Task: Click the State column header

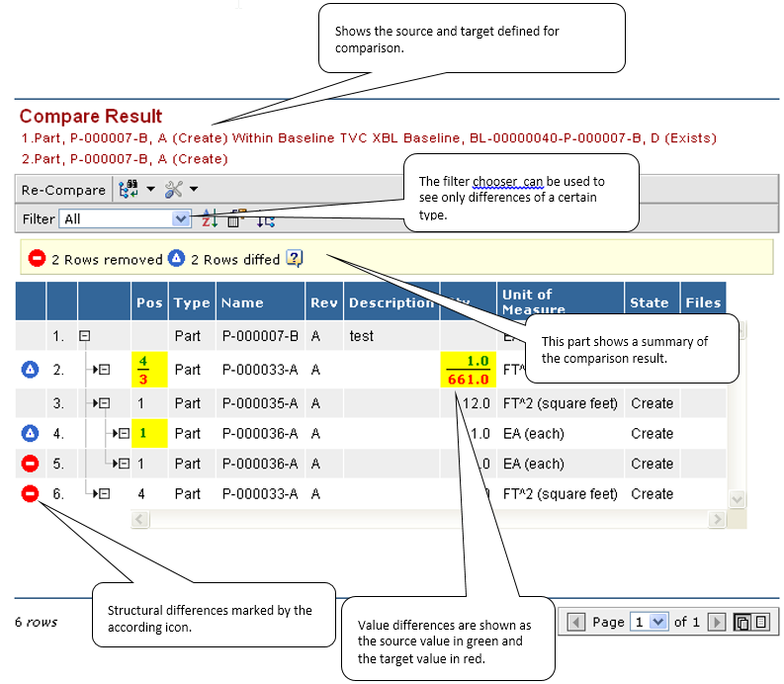Action: pos(649,302)
